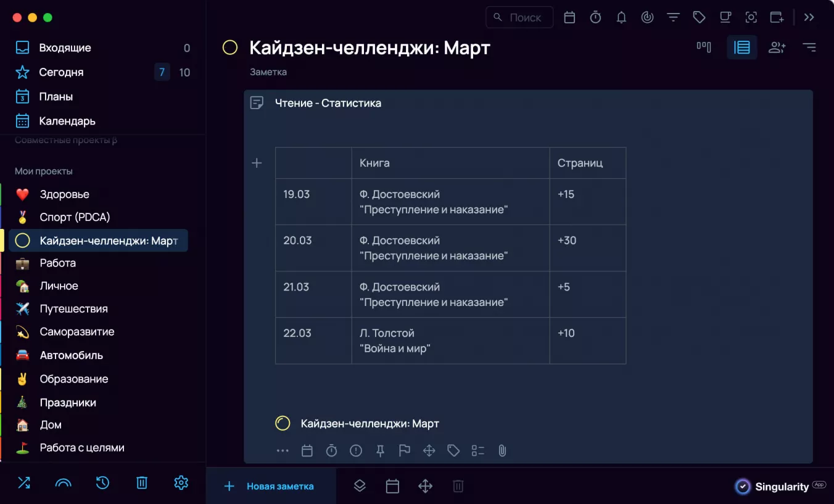The height and width of the screenshot is (504, 834).
Task: Flag the note with the flag icon
Action: [405, 451]
